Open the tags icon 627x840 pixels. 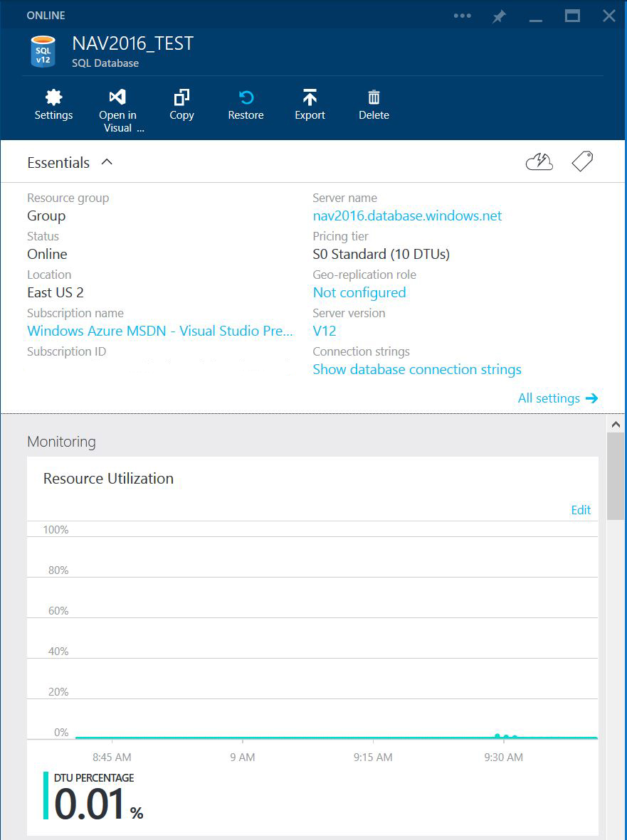pyautogui.click(x=582, y=161)
